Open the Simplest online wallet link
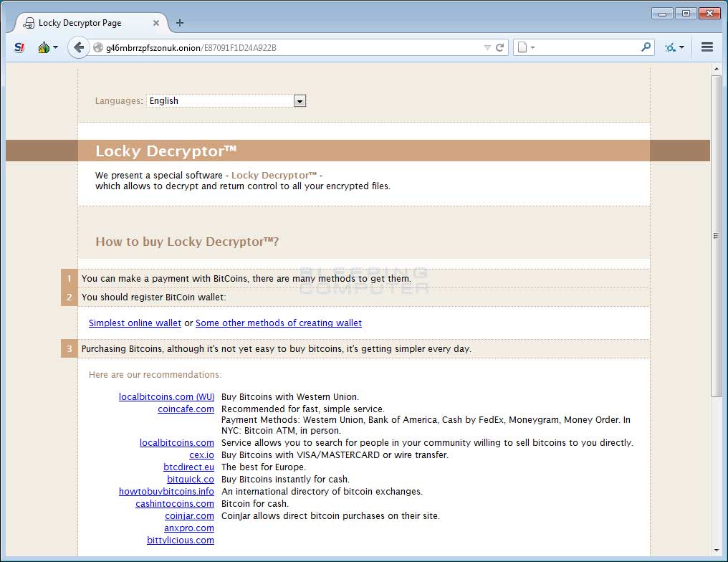 (135, 323)
